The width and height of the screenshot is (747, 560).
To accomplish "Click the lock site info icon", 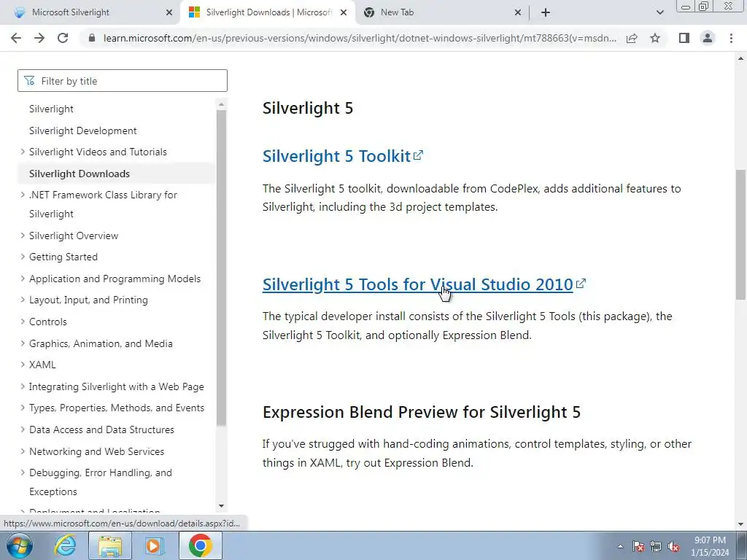I will pos(92,38).
